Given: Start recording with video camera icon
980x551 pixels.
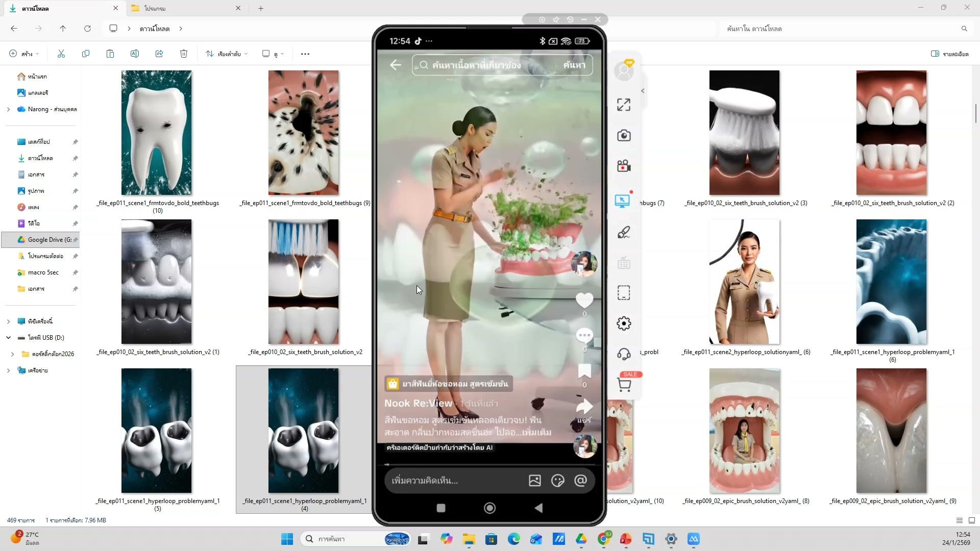Looking at the screenshot, I should pos(623,166).
